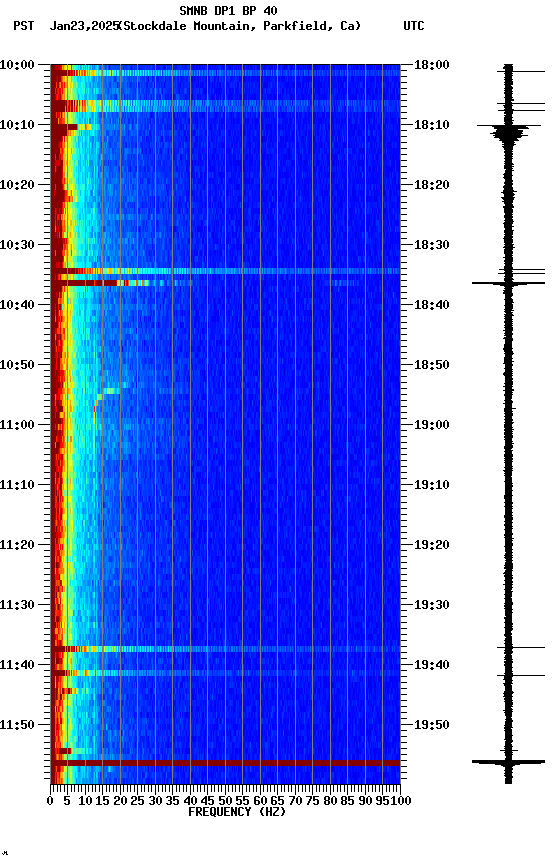Click the '10:40' PST time label
The image size is (552, 864).
[x=17, y=305]
